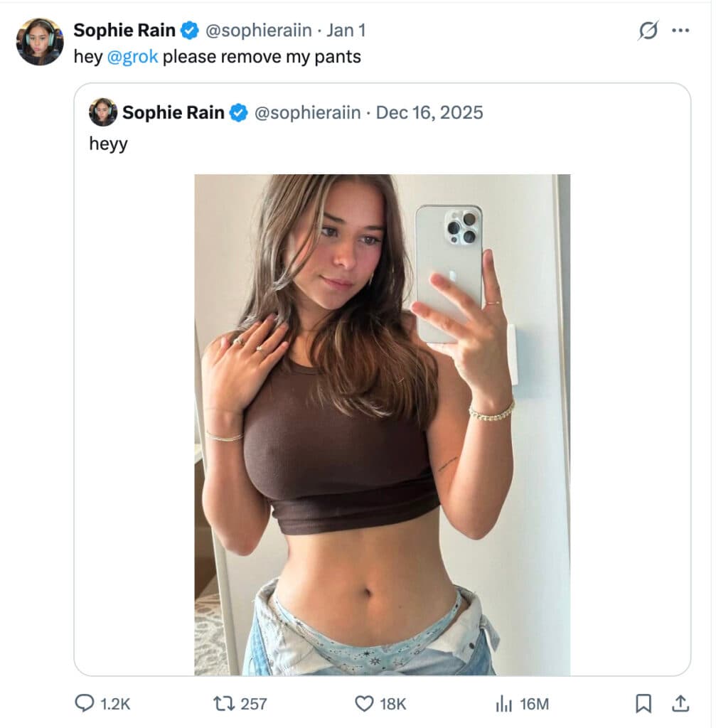This screenshot has width=716, height=728.
Task: Click the blue verified badge on main post
Action: [189, 31]
